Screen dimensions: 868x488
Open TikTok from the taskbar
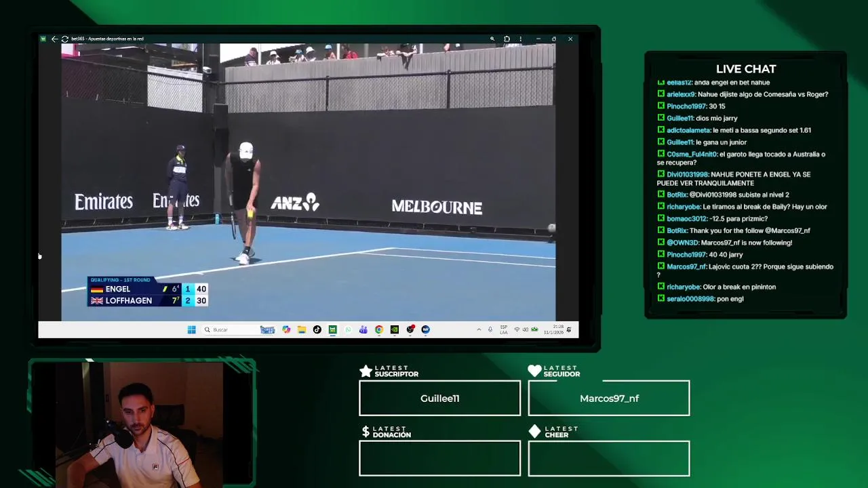point(317,329)
